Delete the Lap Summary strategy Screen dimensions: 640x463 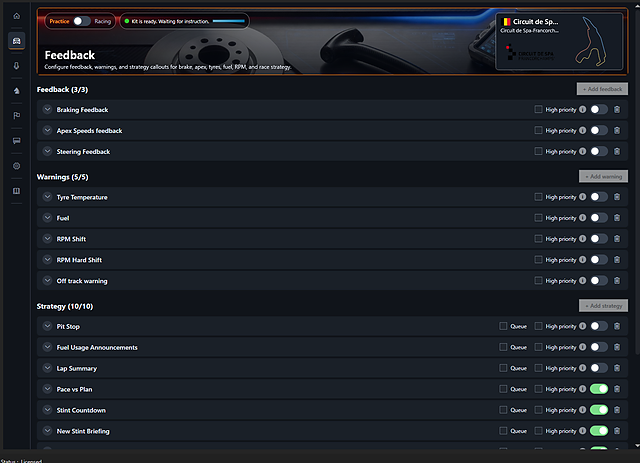click(617, 368)
